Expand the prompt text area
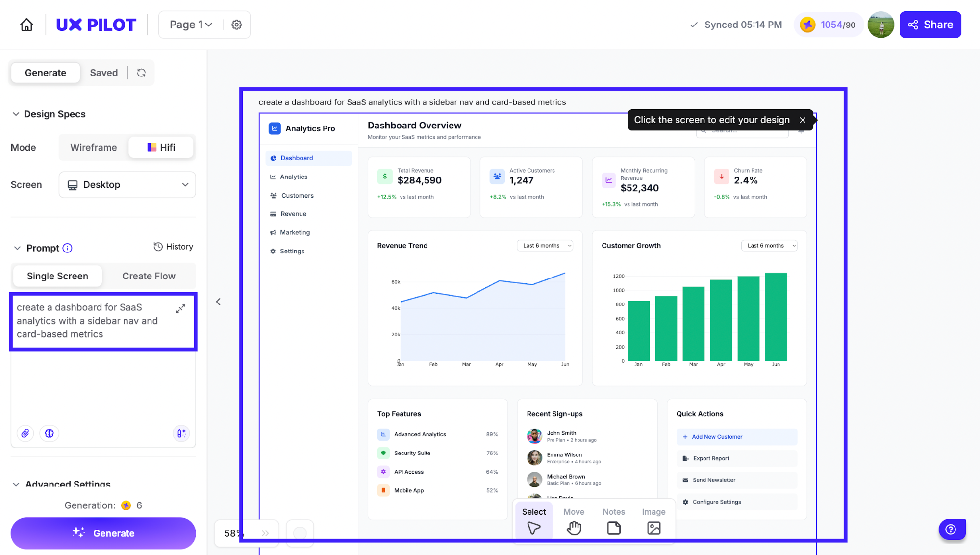The height and width of the screenshot is (555, 980). point(181,308)
